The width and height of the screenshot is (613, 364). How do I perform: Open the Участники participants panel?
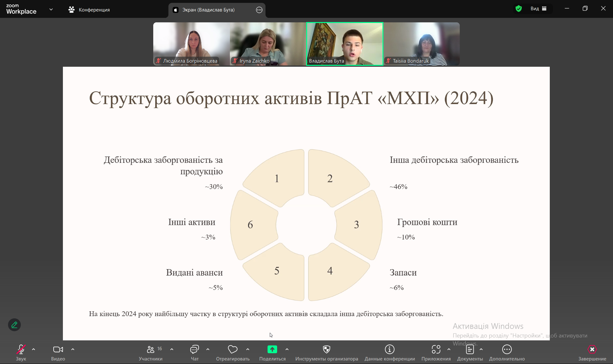coord(151,350)
